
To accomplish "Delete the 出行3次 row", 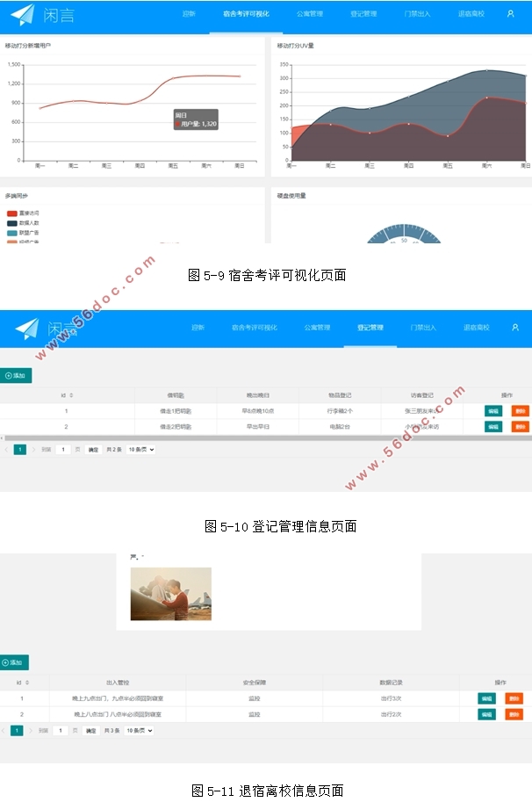I will point(514,698).
